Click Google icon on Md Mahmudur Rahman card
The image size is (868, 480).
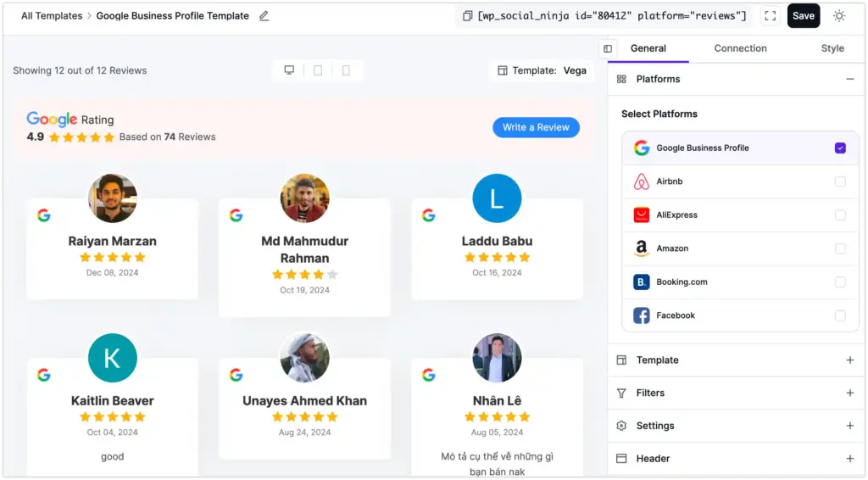(x=236, y=215)
